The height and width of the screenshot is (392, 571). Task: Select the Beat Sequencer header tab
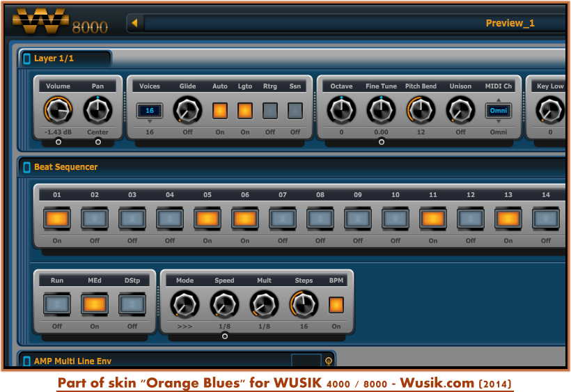[65, 167]
